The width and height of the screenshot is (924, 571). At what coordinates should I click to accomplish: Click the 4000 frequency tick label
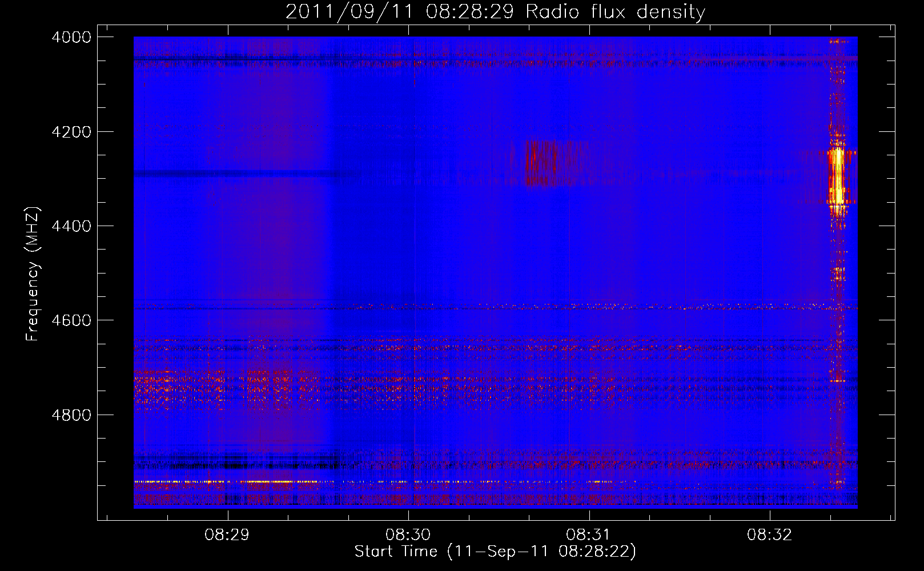click(x=71, y=37)
